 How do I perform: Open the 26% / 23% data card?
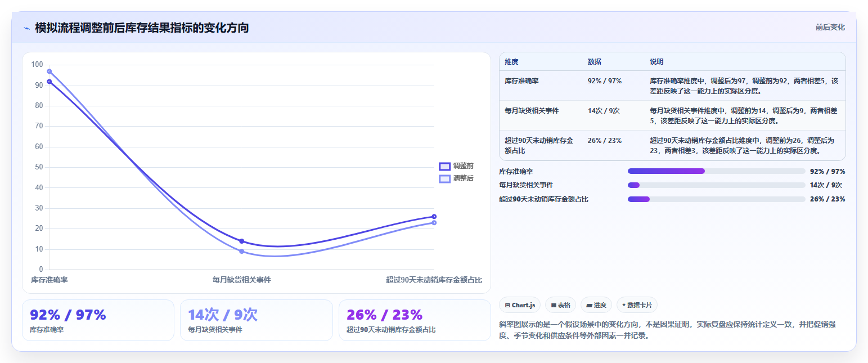pyautogui.click(x=415, y=320)
